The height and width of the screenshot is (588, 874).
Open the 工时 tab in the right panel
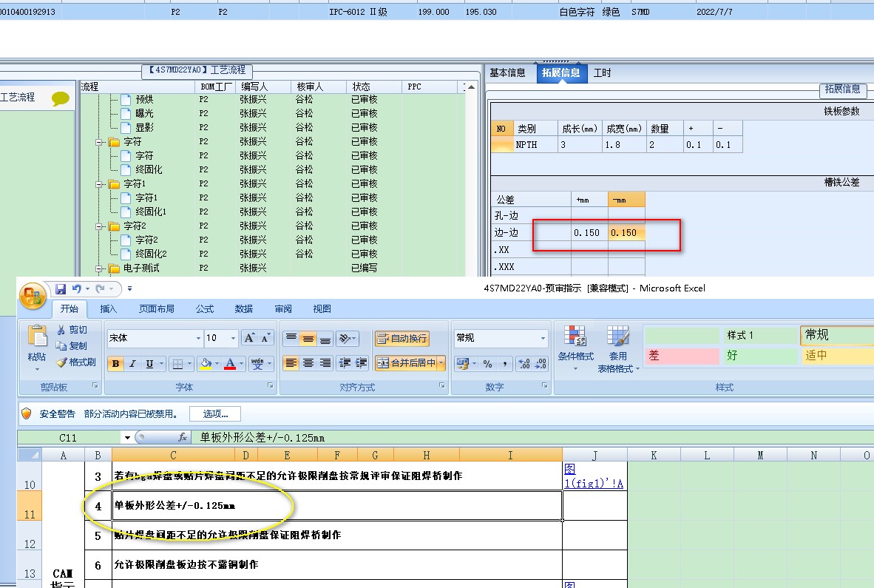tap(603, 73)
